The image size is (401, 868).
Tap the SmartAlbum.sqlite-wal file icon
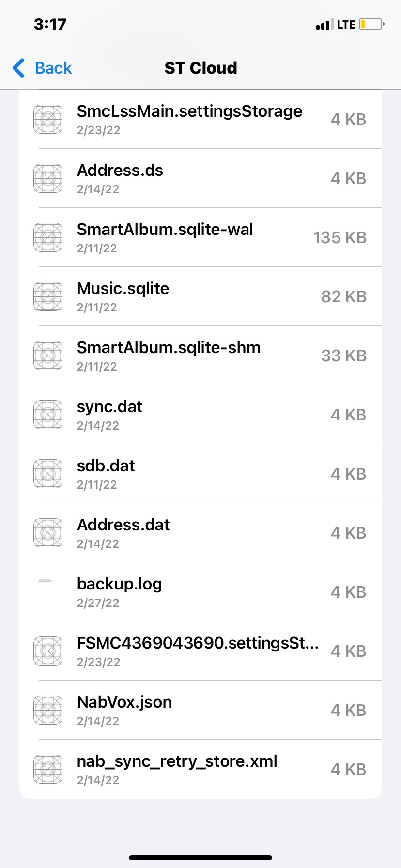[48, 237]
